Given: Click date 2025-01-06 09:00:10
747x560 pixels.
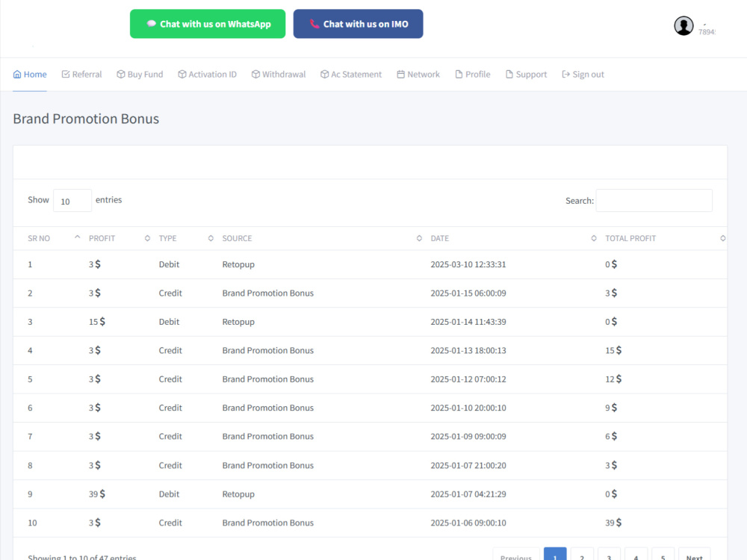Looking at the screenshot, I should (468, 523).
